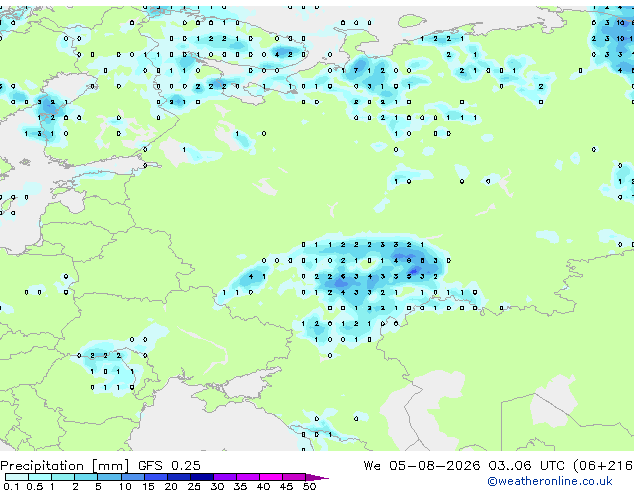Click the '45' legend scale label

point(286,486)
